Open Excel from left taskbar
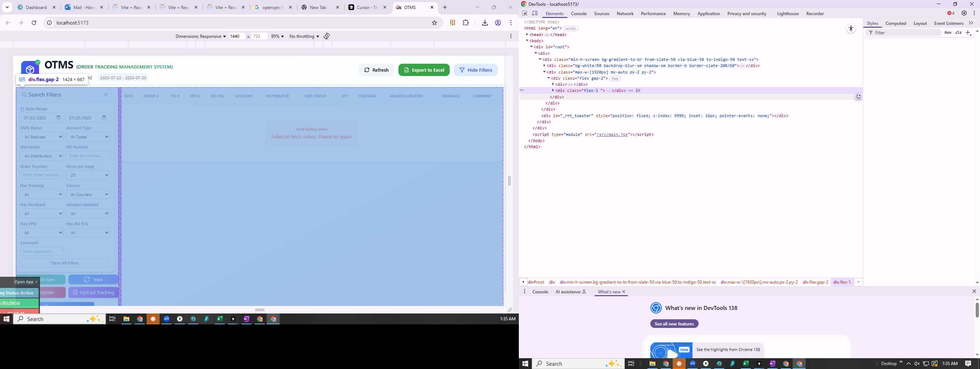This screenshot has width=980, height=369. pyautogui.click(x=219, y=319)
